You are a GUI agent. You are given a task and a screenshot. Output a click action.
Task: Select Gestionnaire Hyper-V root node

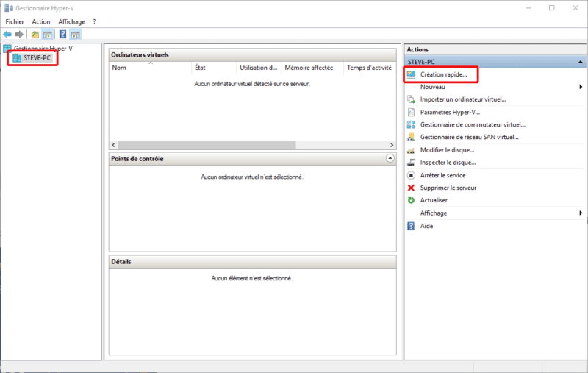(x=43, y=49)
